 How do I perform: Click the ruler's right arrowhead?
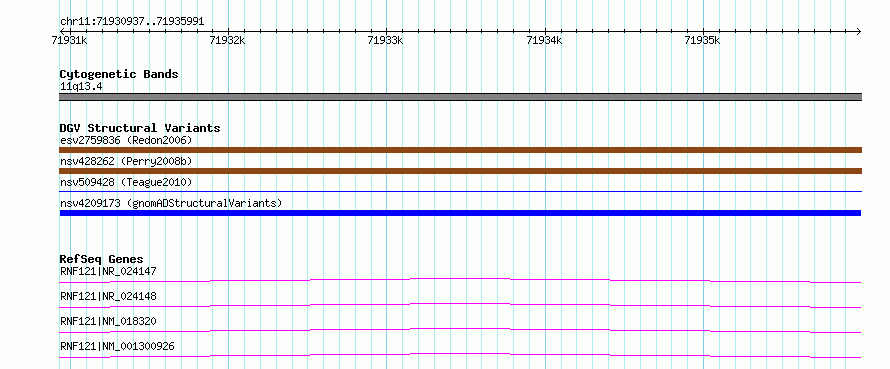coord(858,31)
